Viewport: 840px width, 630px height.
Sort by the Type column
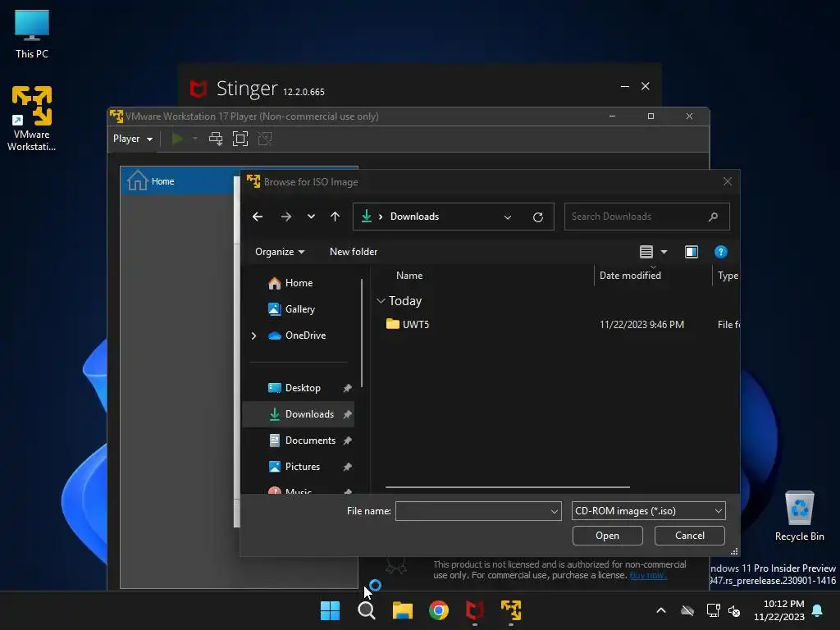[728, 276]
